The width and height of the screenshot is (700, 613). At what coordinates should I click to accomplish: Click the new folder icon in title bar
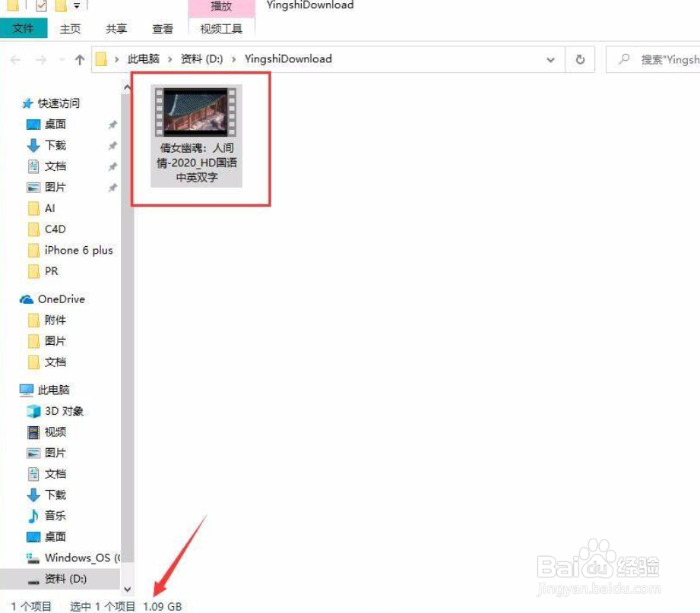61,5
